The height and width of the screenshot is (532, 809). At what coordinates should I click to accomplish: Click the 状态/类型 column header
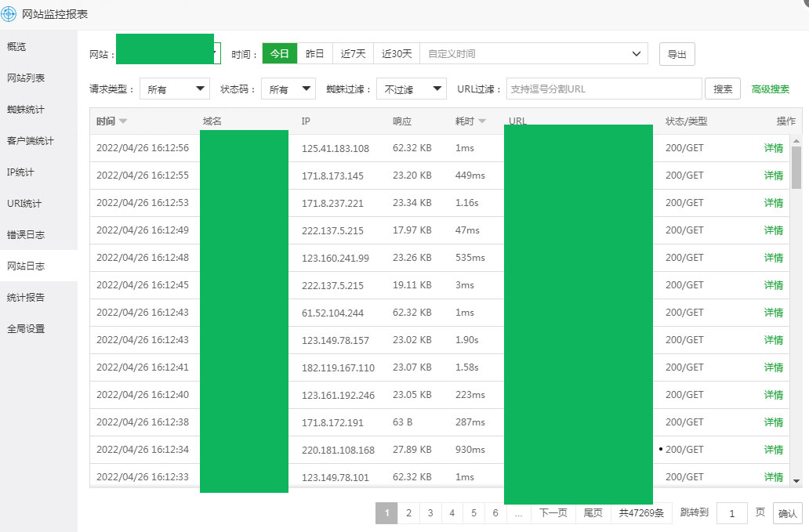[686, 121]
